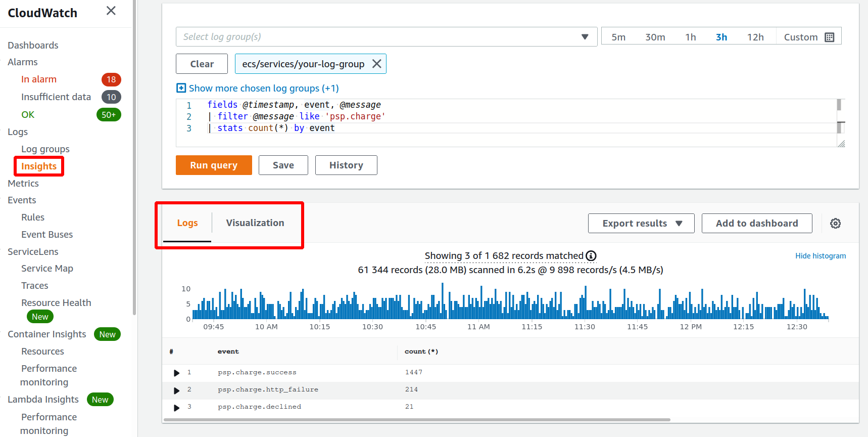Image resolution: width=868 pixels, height=437 pixels.
Task: Open Resource Health in the sidebar
Action: [56, 303]
